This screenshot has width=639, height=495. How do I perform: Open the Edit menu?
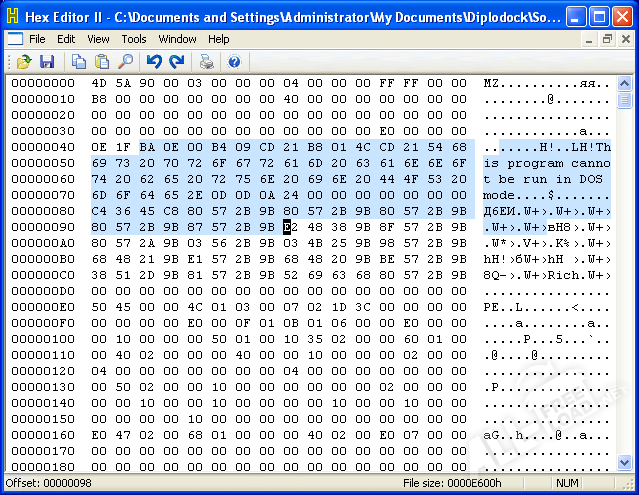click(x=66, y=39)
